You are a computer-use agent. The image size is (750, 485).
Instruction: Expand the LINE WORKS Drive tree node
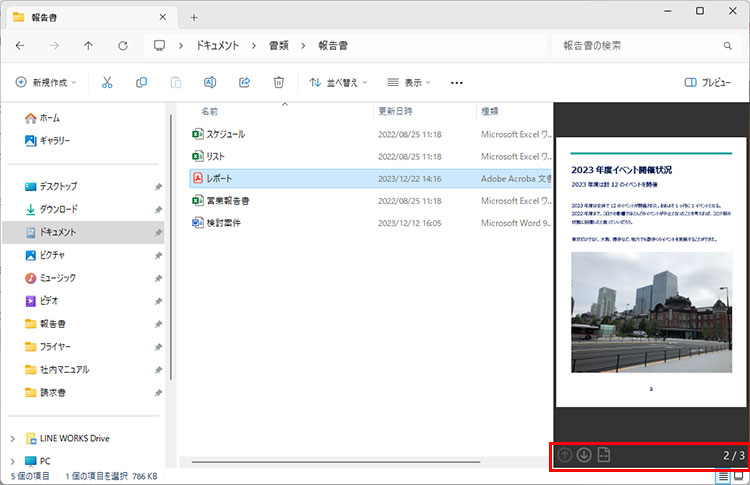pos(12,438)
